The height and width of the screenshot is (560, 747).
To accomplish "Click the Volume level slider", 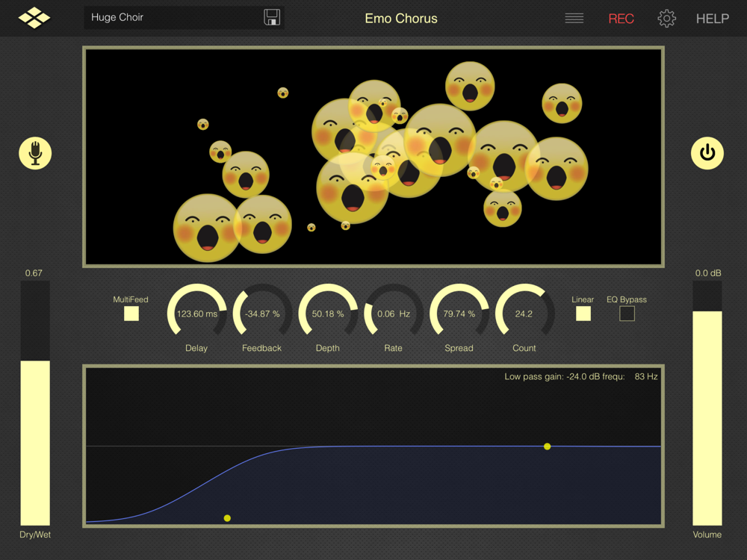I will [707, 403].
